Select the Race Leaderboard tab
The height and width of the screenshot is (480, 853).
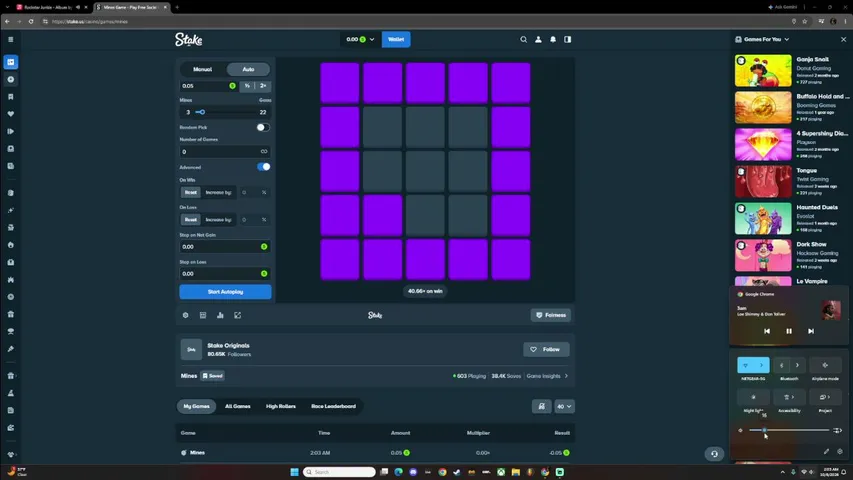pos(333,407)
